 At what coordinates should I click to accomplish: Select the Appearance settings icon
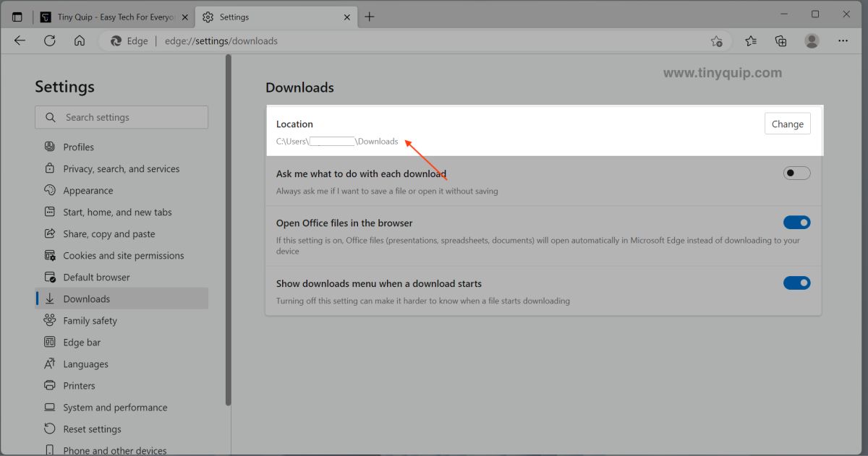click(49, 190)
